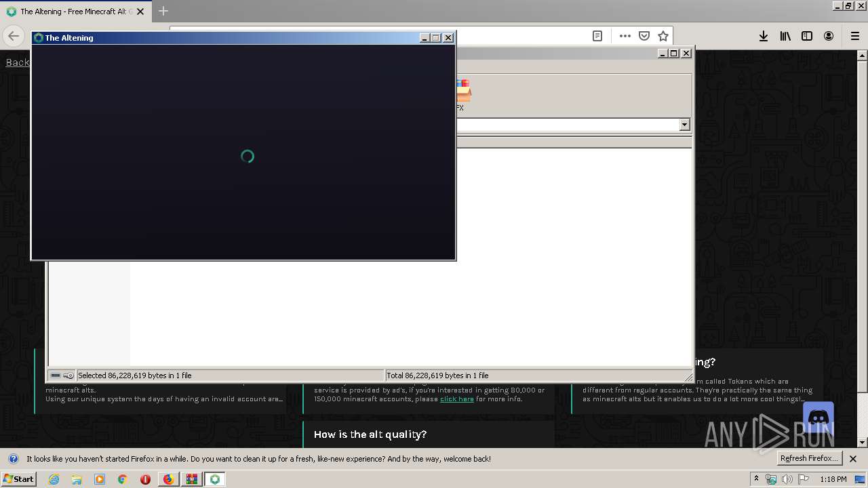Select The Altening browser tab
Image resolution: width=868 pixels, height=488 pixels.
(x=76, y=12)
